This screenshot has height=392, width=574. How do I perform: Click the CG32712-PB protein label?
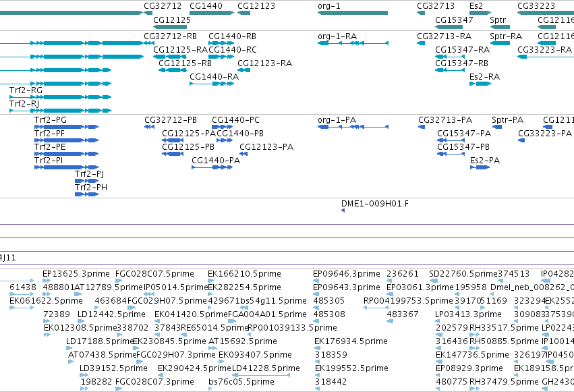(171, 120)
